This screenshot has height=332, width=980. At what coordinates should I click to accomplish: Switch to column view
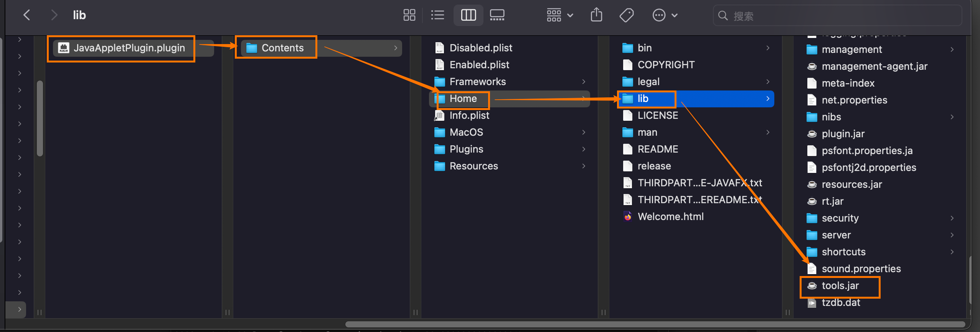click(468, 15)
